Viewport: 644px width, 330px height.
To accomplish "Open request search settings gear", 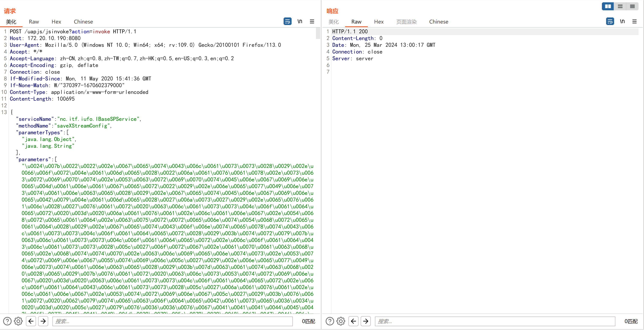I will (x=18, y=321).
